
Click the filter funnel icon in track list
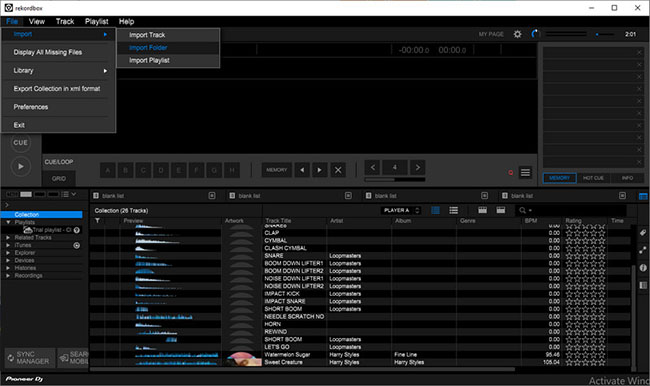pyautogui.click(x=97, y=221)
